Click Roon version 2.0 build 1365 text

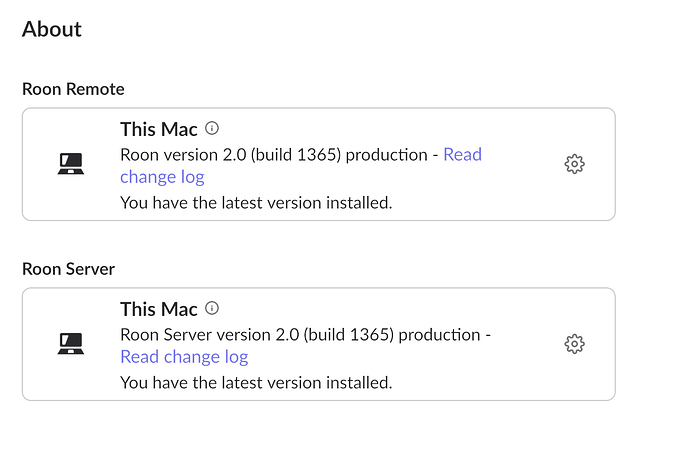231,155
